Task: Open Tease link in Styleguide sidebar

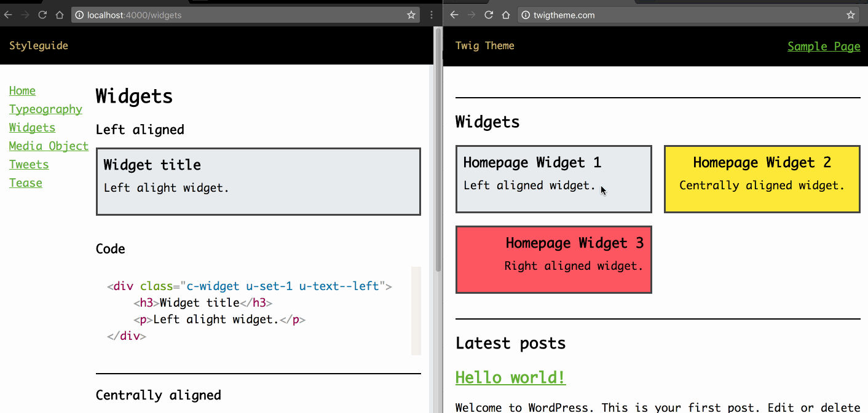Action: coord(26,183)
